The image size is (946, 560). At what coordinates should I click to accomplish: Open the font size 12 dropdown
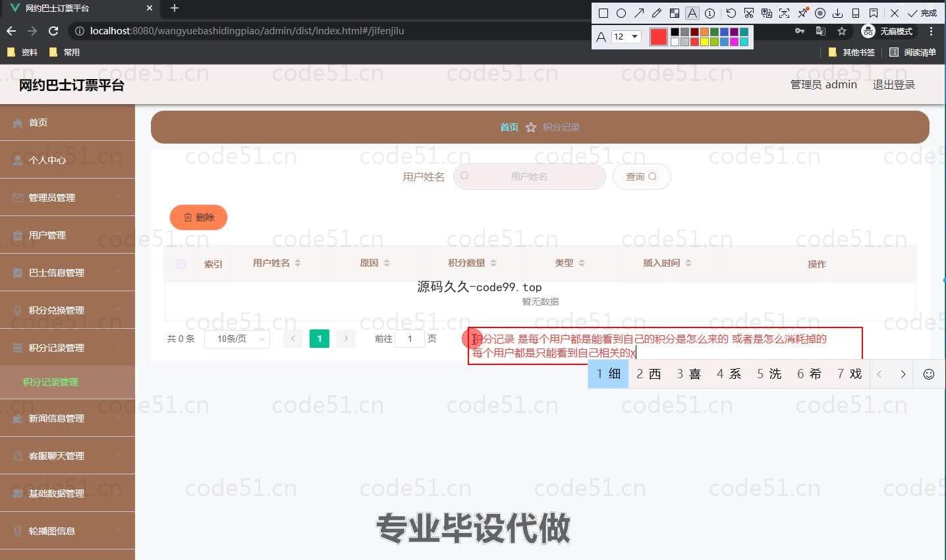(626, 37)
